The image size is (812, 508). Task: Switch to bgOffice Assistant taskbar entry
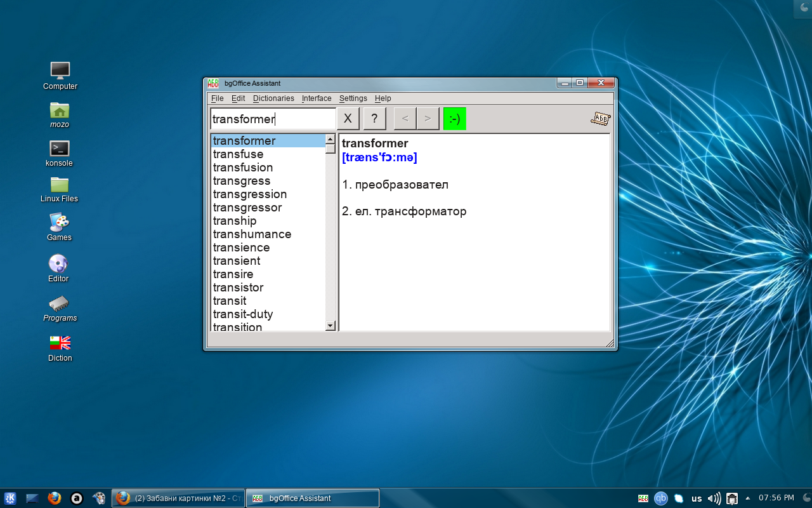(313, 498)
